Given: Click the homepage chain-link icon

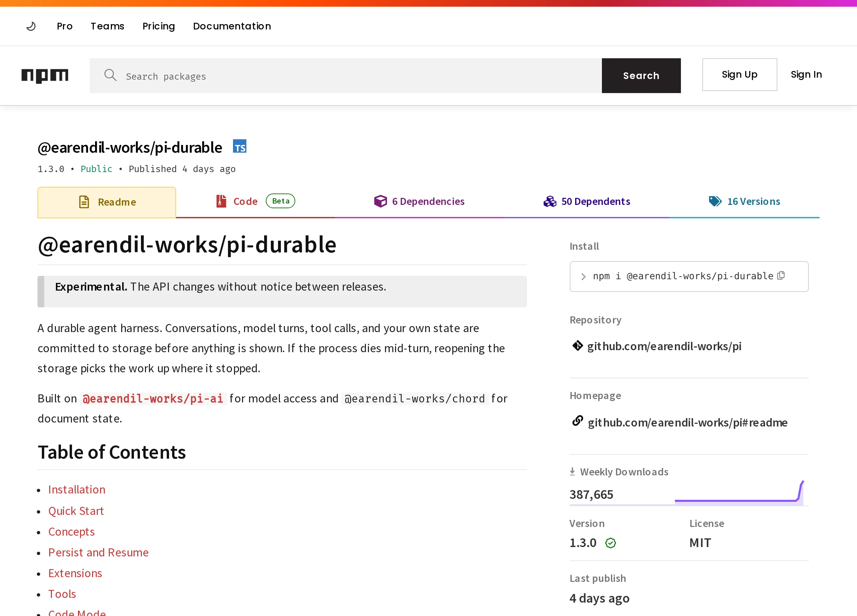Looking at the screenshot, I should (x=577, y=420).
